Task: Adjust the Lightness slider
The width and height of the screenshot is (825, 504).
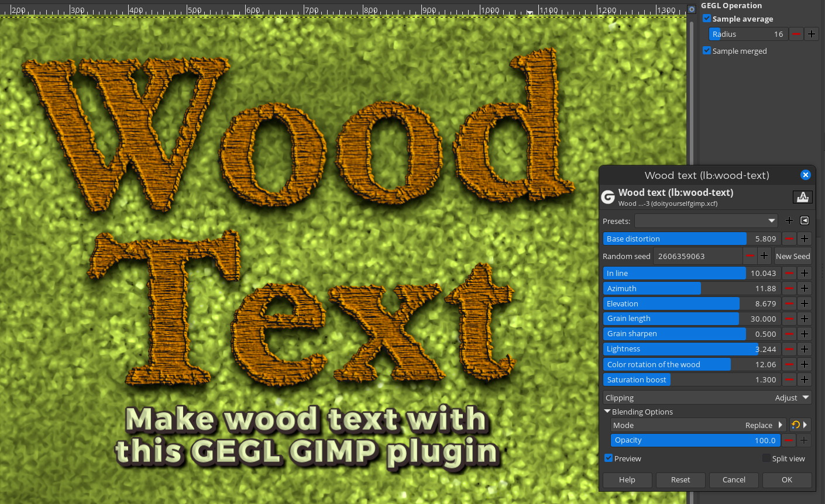Action: coord(692,349)
